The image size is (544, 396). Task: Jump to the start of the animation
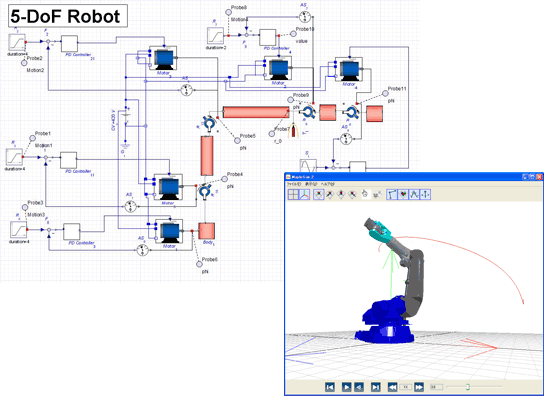pos(330,387)
